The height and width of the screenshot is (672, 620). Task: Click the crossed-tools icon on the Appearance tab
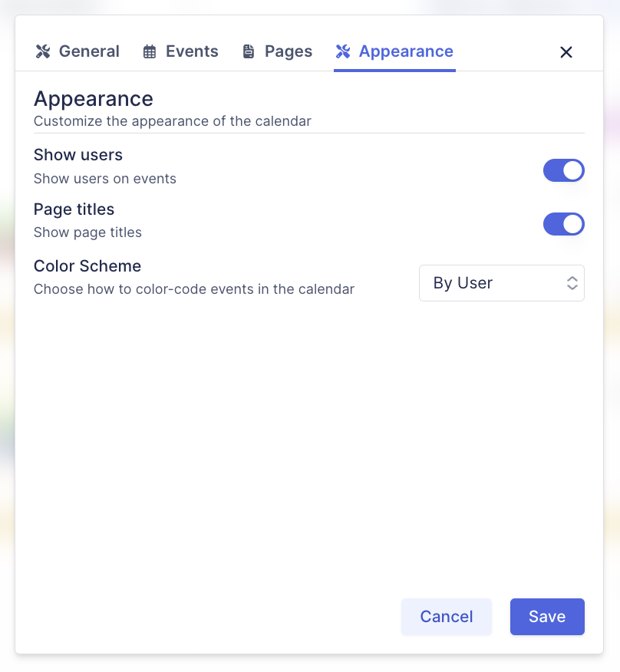pyautogui.click(x=342, y=51)
